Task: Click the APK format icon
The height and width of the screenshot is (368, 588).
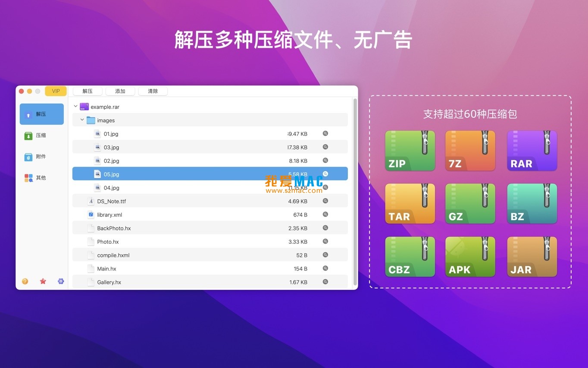Action: (x=470, y=256)
